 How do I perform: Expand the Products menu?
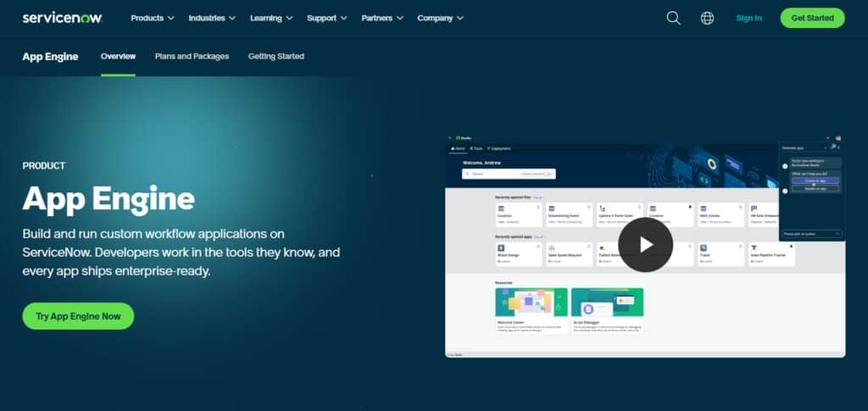click(153, 18)
